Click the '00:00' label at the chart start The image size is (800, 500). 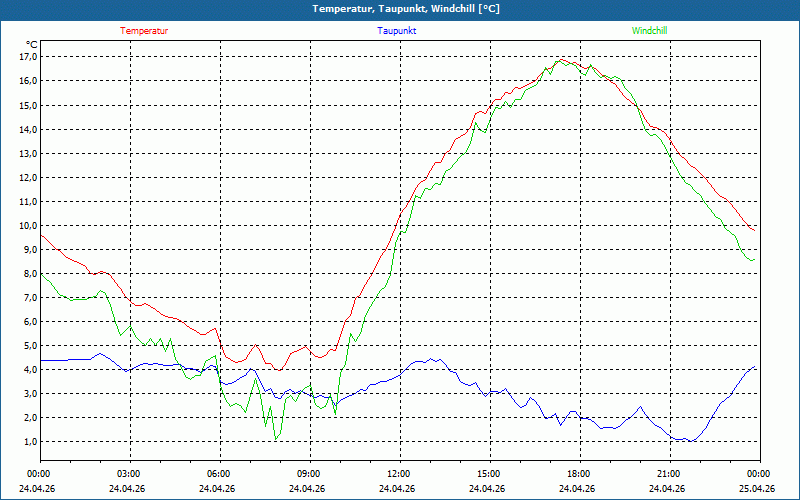tap(38, 474)
